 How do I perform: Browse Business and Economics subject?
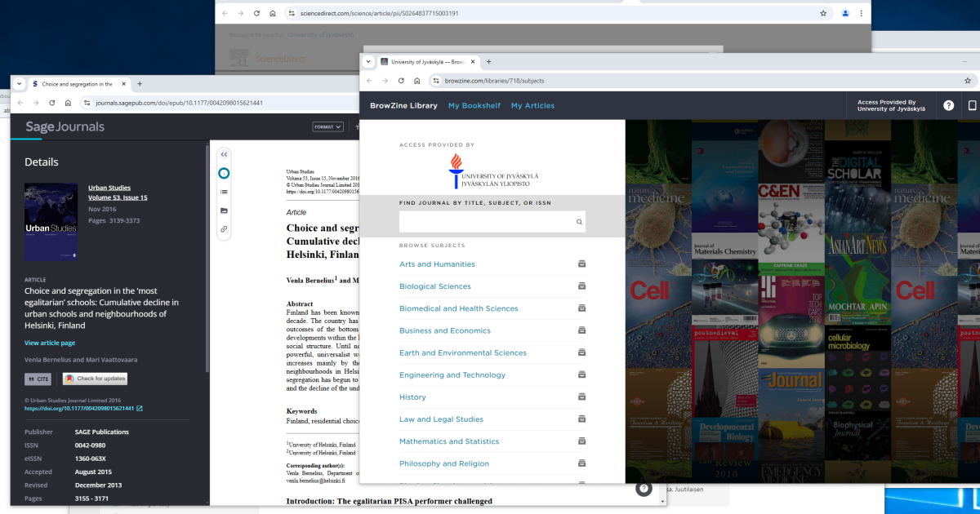point(445,330)
